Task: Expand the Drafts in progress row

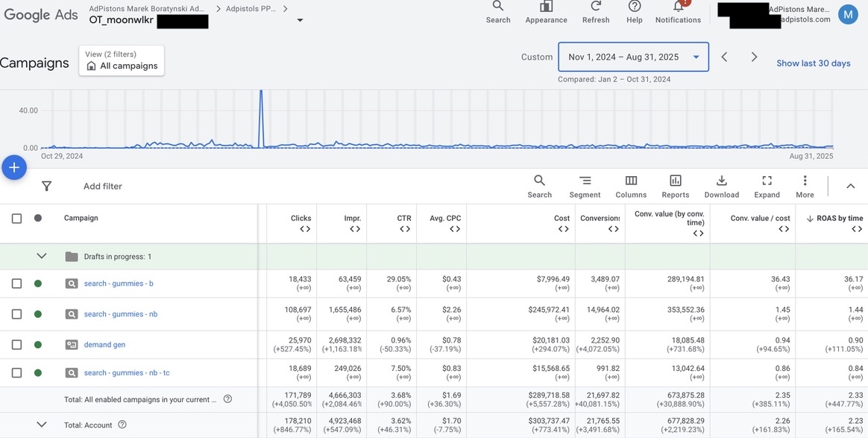Action: [x=42, y=257]
